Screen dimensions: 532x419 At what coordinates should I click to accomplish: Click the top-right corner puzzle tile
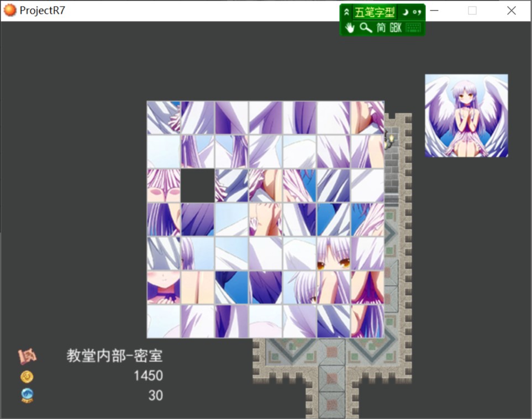367,118
